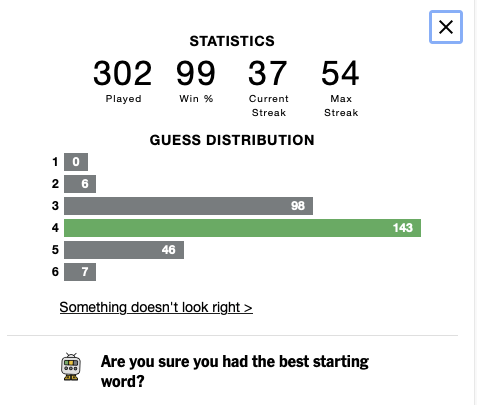Click row label 4 in guess distribution
The image size is (477, 405).
click(x=55, y=228)
